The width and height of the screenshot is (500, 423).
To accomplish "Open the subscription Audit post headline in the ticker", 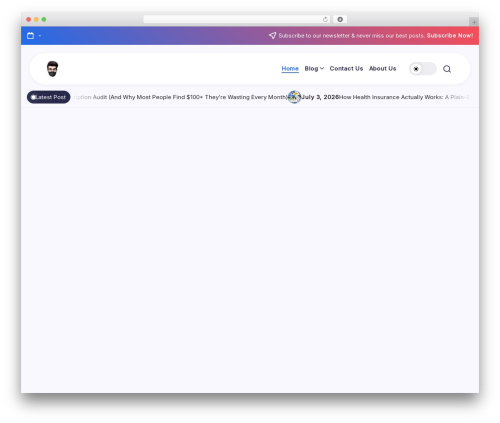I will tap(180, 97).
